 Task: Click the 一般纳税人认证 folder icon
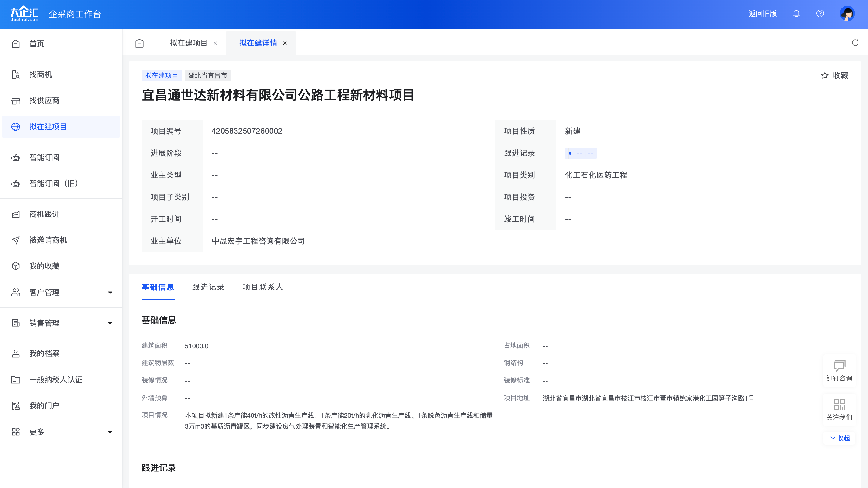point(15,380)
